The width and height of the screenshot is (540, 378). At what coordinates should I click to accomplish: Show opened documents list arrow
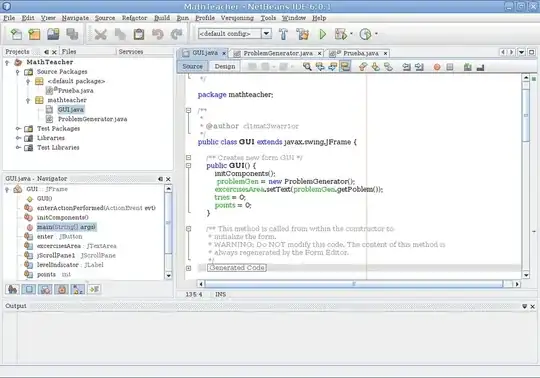pos(521,52)
